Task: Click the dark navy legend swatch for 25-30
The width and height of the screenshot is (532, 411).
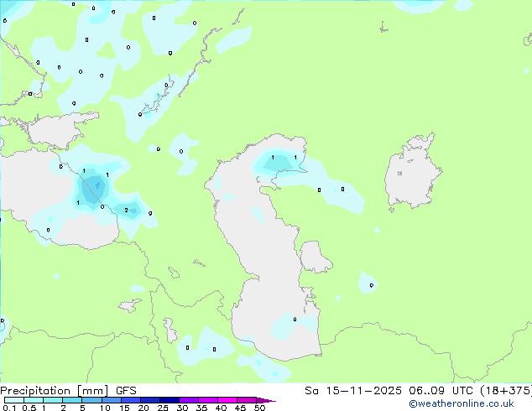Action: point(169,400)
